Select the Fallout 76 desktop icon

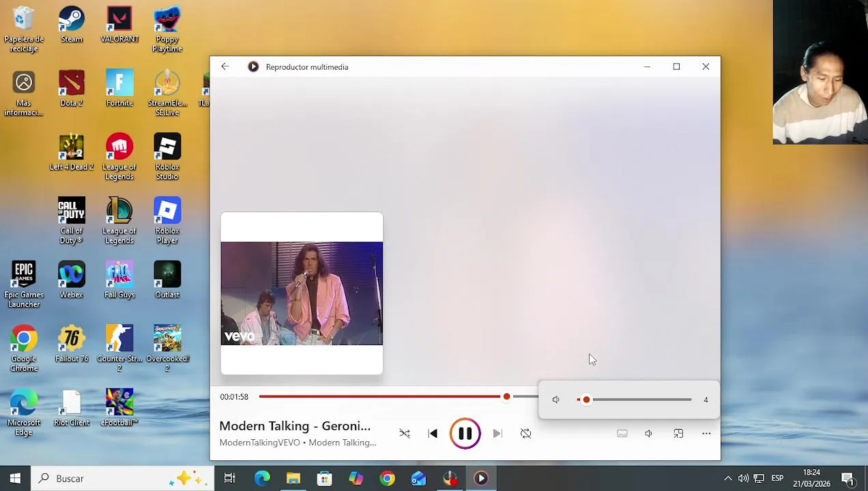tap(72, 344)
